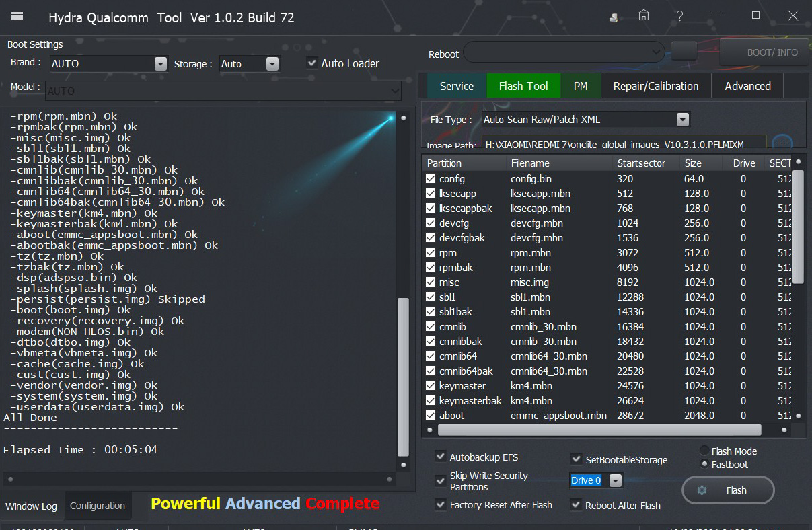812x530 pixels.
Task: Minimize the Hydra Qualcomm Tool window
Action: 718,15
